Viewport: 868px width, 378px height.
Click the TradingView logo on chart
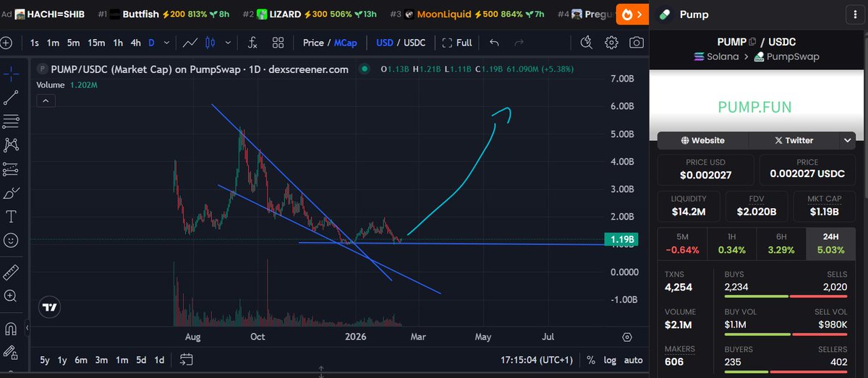click(49, 307)
